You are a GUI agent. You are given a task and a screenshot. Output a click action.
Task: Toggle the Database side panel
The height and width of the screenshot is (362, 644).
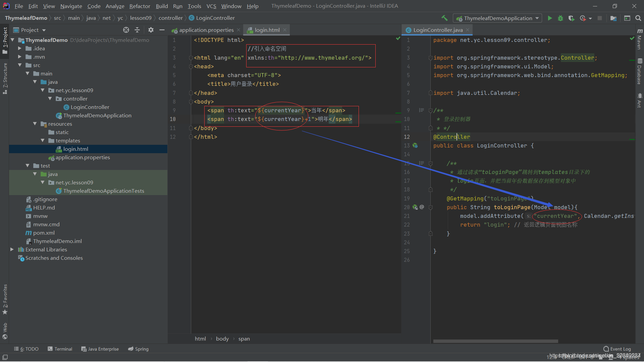639,71
